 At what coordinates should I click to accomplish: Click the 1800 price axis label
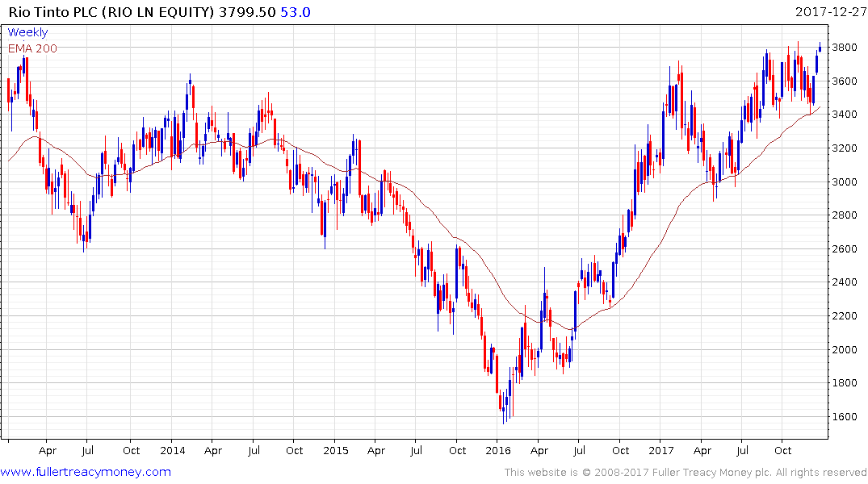point(845,383)
